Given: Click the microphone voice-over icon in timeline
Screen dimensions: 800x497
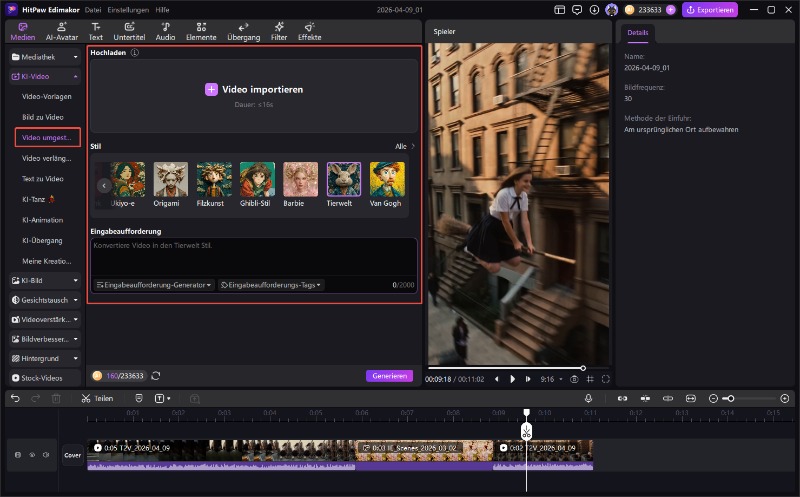Looking at the screenshot, I should pos(589,398).
